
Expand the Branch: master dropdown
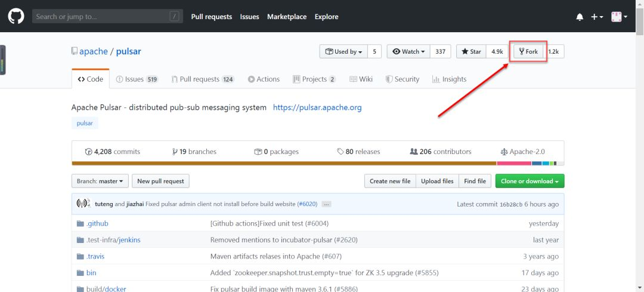(100, 181)
